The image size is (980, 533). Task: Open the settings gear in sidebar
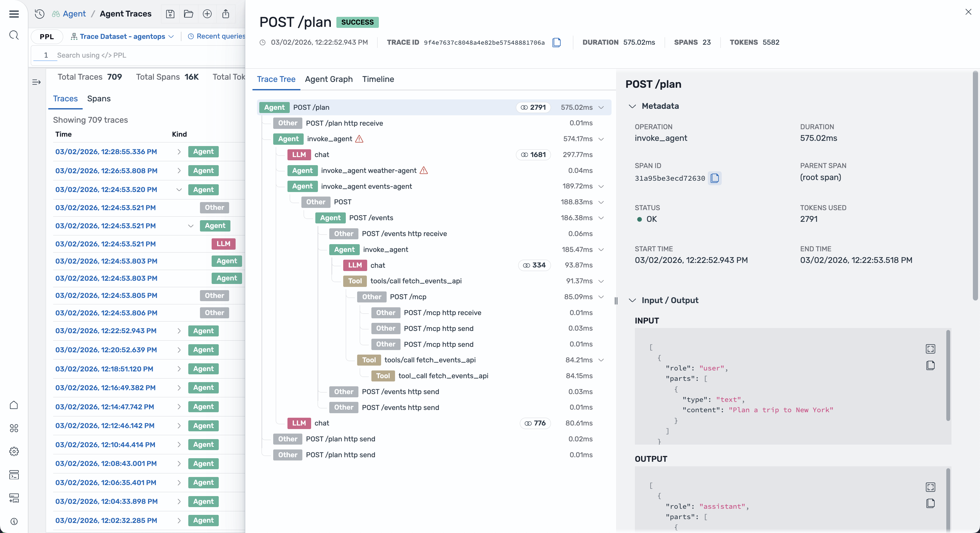[x=14, y=451]
